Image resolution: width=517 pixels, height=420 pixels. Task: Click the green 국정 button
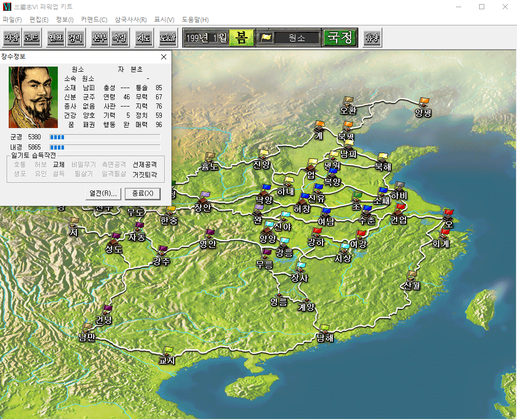[340, 37]
